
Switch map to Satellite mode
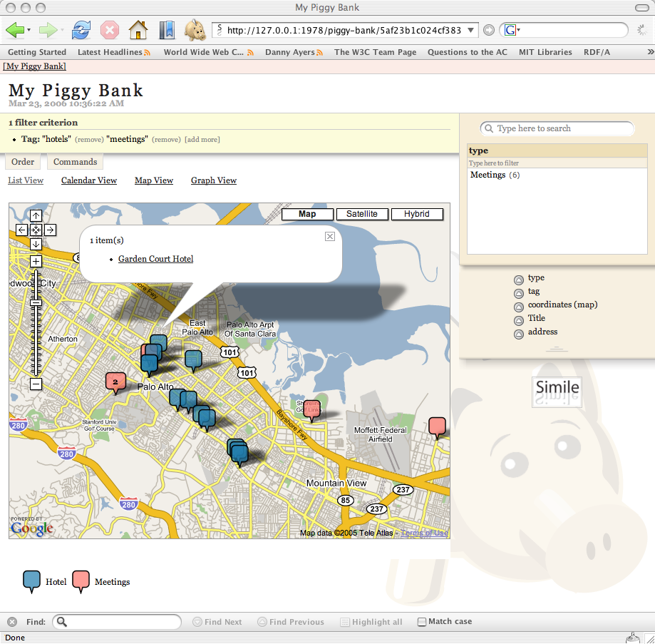(362, 214)
